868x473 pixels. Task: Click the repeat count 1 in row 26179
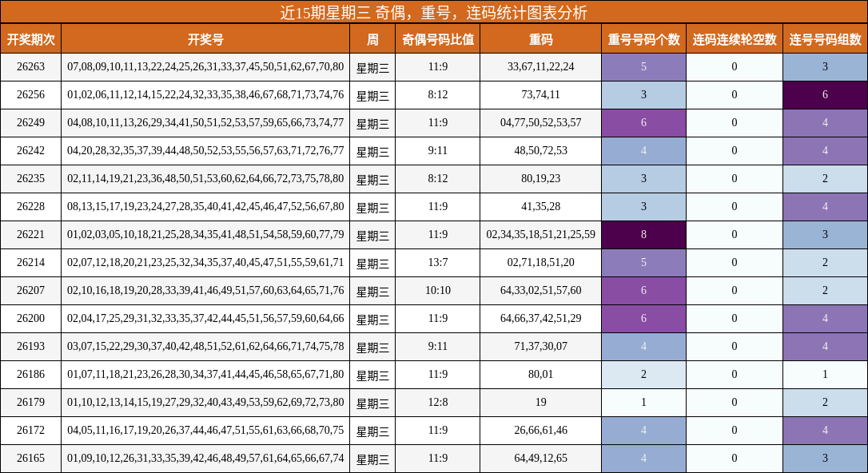(643, 402)
